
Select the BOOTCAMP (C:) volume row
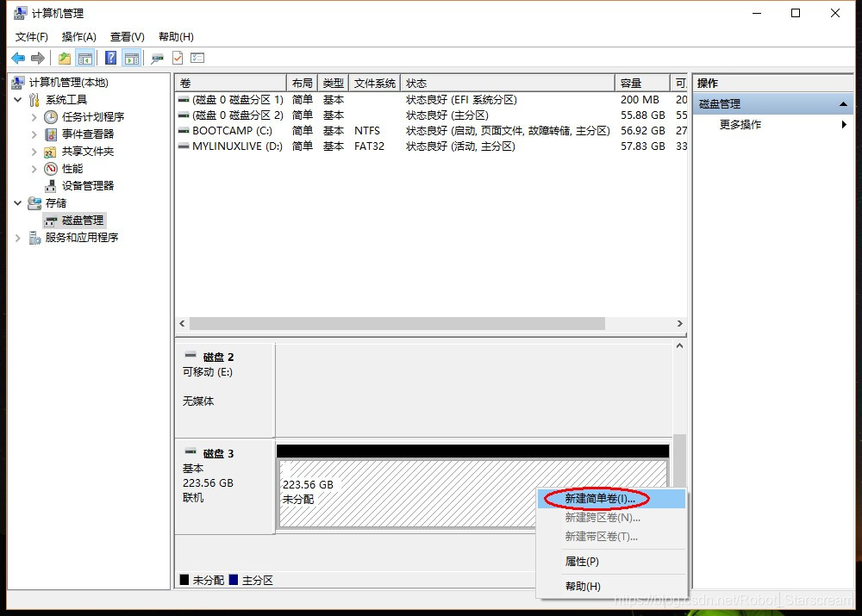coord(432,131)
